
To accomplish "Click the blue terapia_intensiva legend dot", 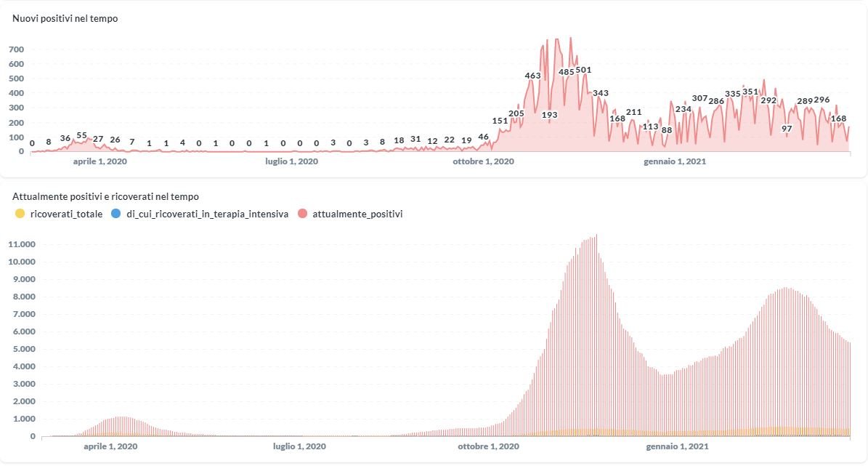I will (x=116, y=214).
